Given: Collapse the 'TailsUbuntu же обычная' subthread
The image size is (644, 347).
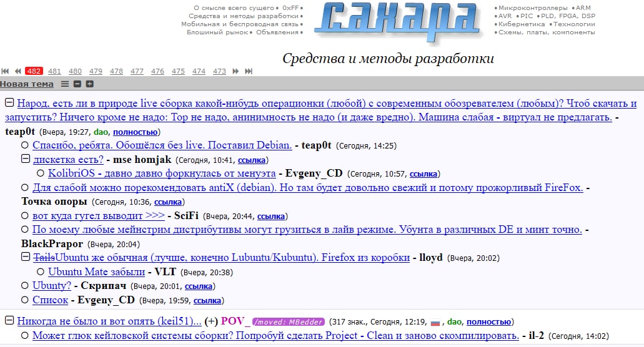Looking at the screenshot, I should click(26, 257).
